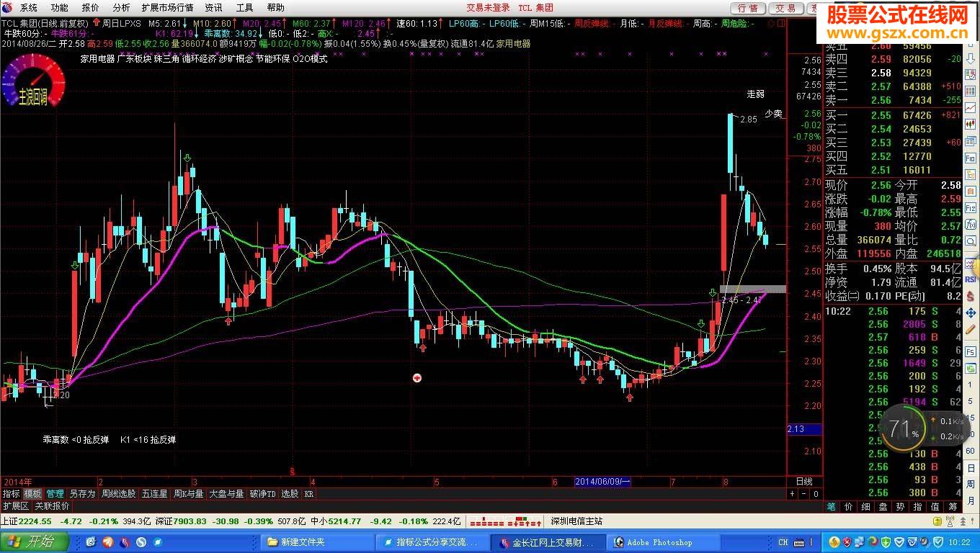Click the app logo in title bar

[7, 7]
